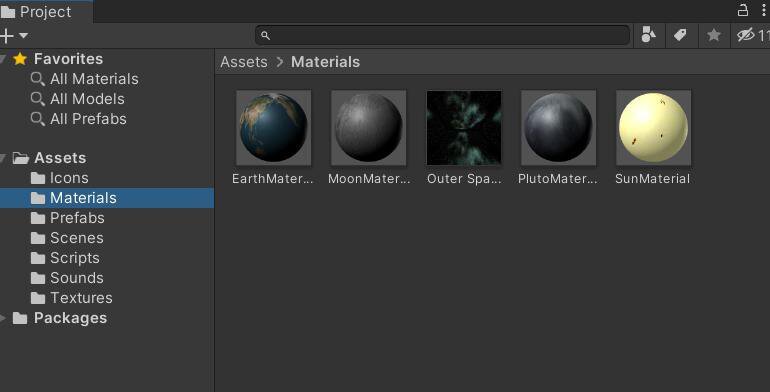This screenshot has width=770, height=392.
Task: Select the Favorites header
Action: [68, 59]
